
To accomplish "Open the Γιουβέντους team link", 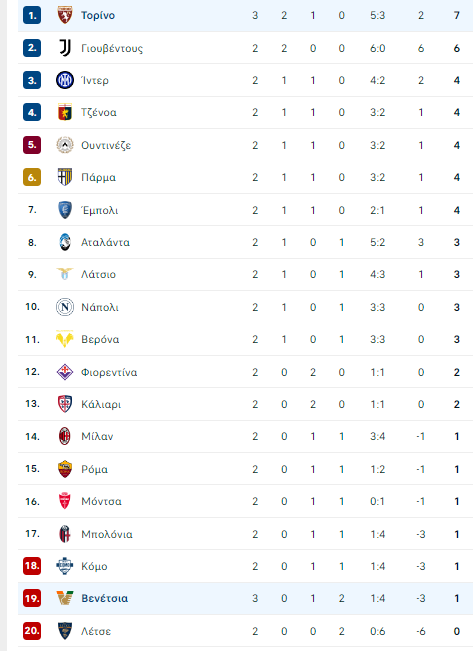I will [x=112, y=49].
